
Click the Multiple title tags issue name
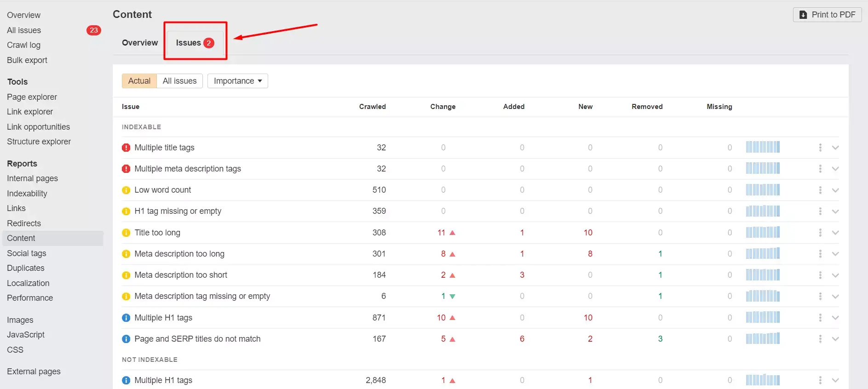[164, 148]
